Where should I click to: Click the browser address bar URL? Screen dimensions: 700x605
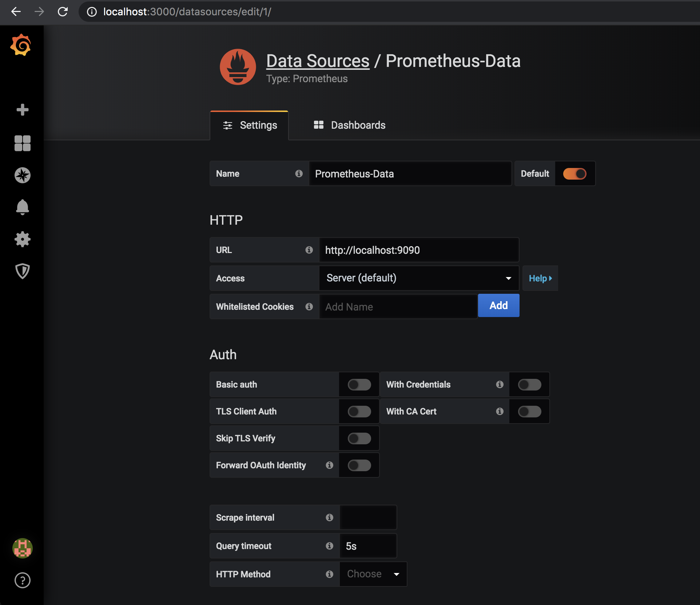(x=187, y=12)
